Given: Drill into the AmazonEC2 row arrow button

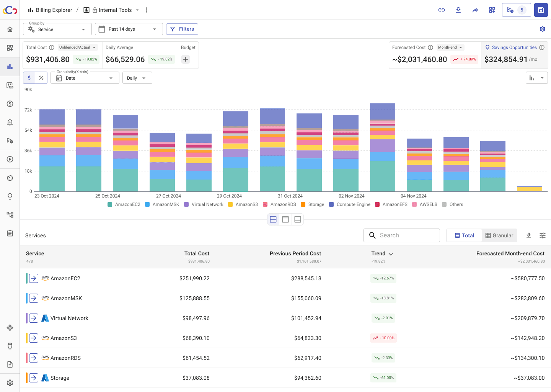Looking at the screenshot, I should tap(34, 278).
